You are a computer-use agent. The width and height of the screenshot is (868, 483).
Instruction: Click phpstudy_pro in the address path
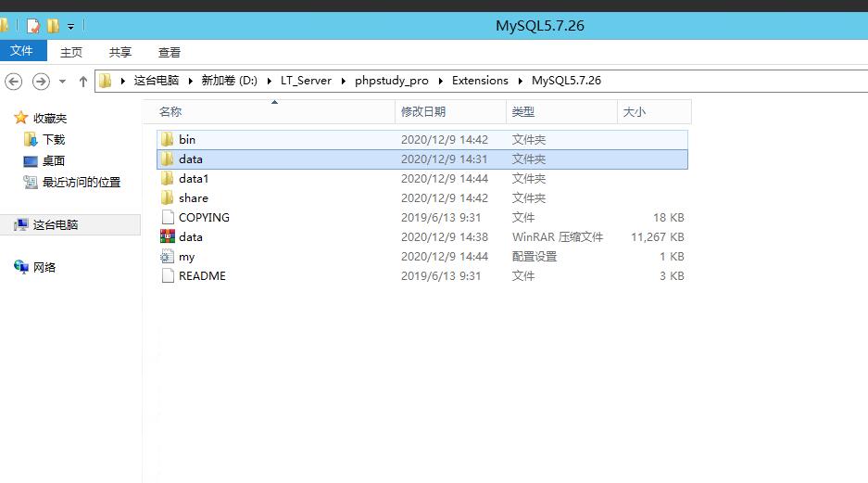[x=391, y=81]
